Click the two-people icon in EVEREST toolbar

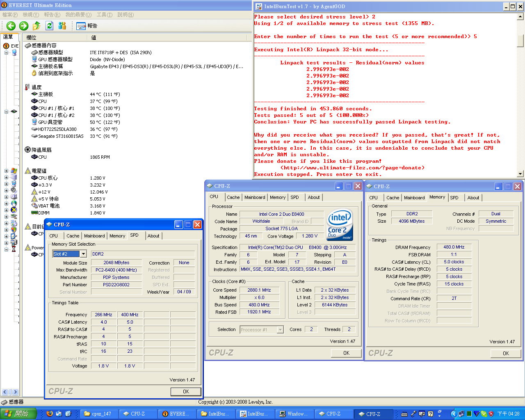coord(62,26)
